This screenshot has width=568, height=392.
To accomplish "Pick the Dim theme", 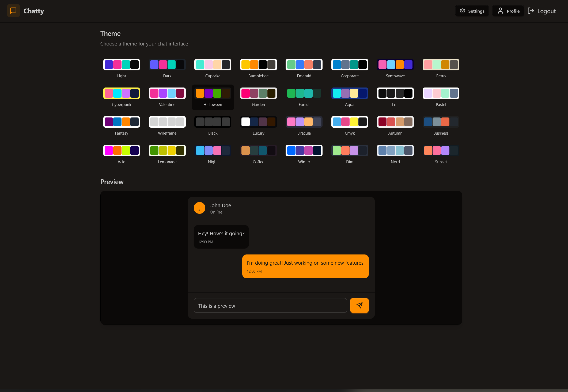I will 350,154.
